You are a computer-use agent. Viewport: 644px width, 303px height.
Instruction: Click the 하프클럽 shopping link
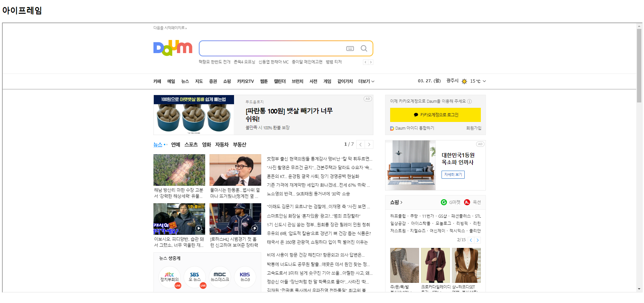[398, 216]
